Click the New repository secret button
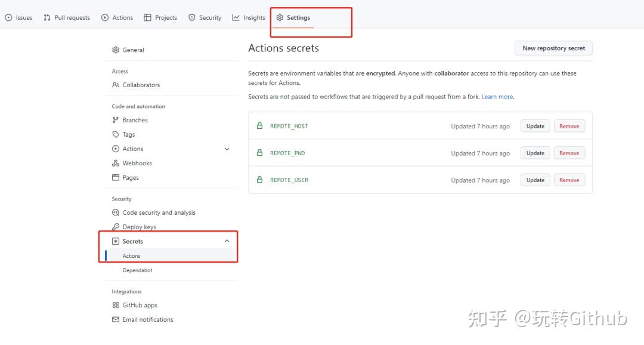Image resolution: width=644 pixels, height=345 pixels. 553,48
